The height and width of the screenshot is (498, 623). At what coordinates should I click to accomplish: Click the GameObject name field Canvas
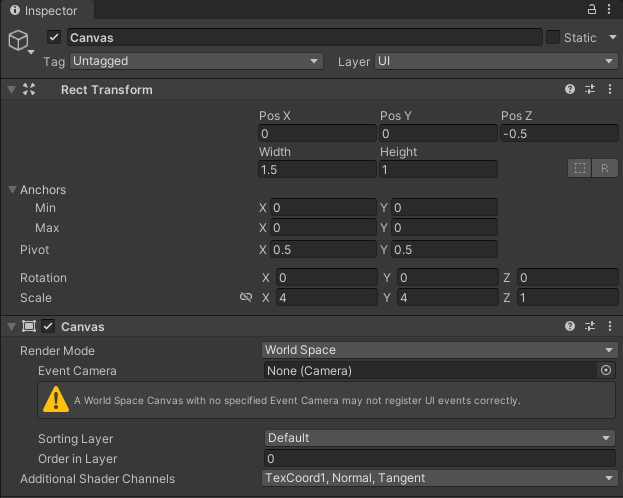coord(305,37)
